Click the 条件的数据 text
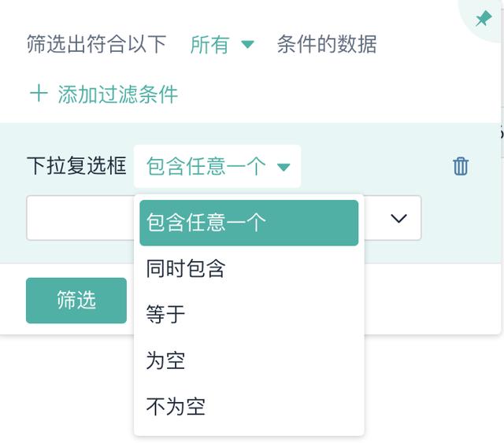The height and width of the screenshot is (443, 504). coord(327,45)
